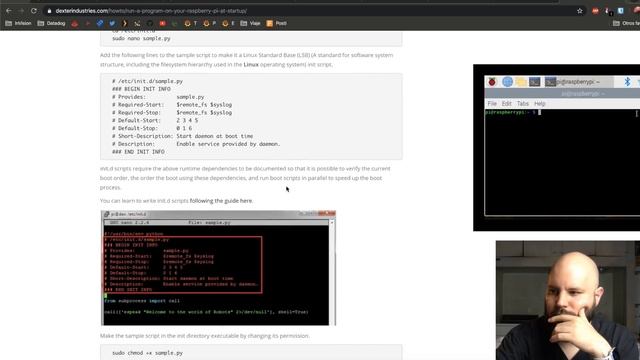Click the '# /etc/init.d/sample.py' code line
The image size is (640, 360).
[x=147, y=81]
